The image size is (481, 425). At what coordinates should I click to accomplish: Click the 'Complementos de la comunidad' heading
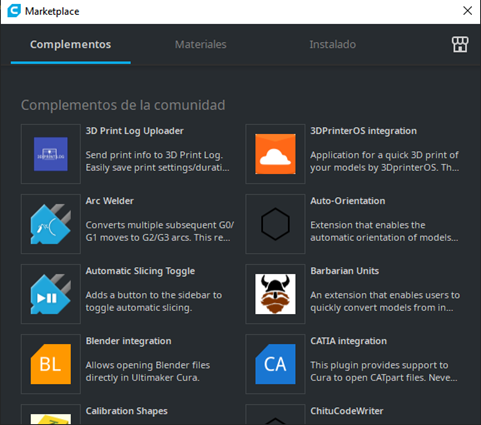point(123,105)
